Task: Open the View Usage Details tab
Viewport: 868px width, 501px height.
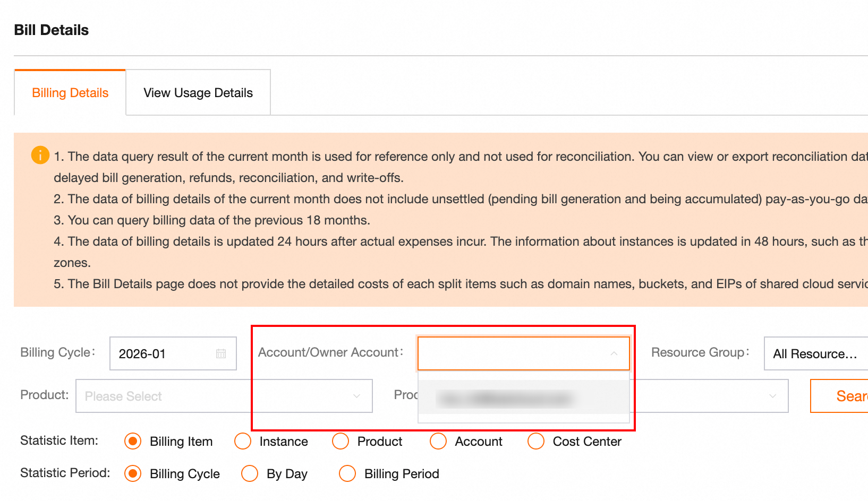Action: (x=198, y=93)
